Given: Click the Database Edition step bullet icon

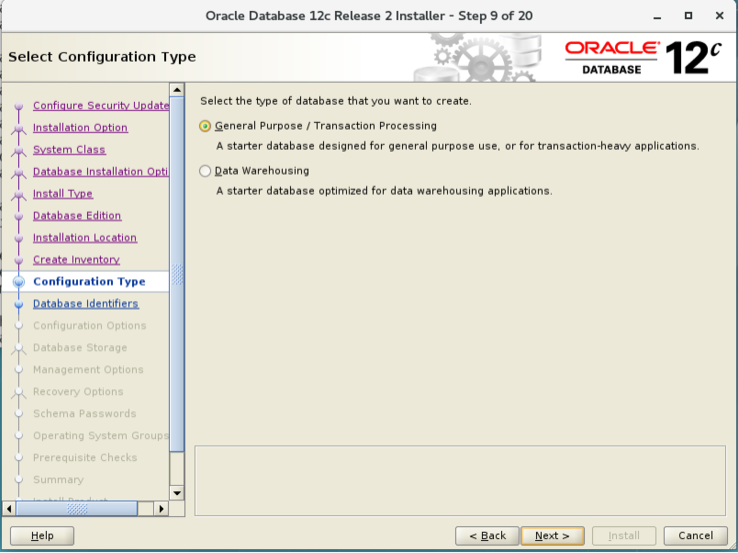Looking at the screenshot, I should 19,216.
